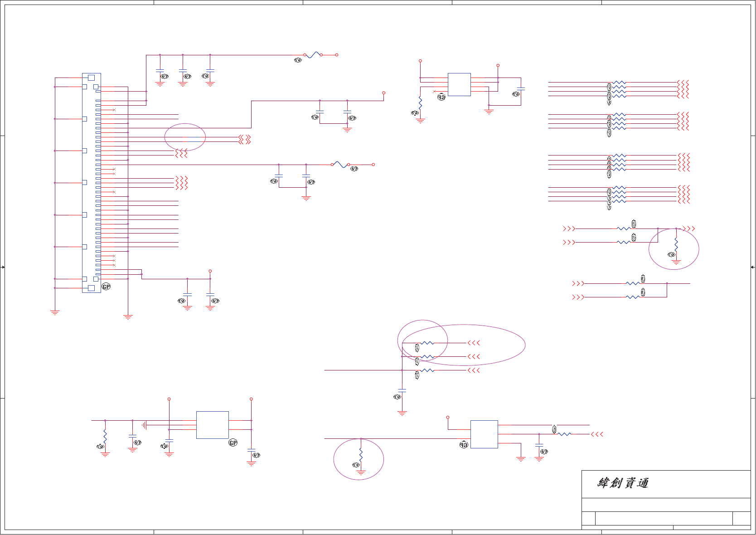Select the IC box in the bottom-left regulator circuit
This screenshot has width=756, height=535.
pos(213,425)
